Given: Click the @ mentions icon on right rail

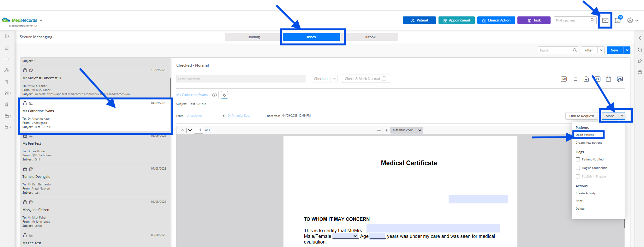Looking at the screenshot, I should point(640,72).
